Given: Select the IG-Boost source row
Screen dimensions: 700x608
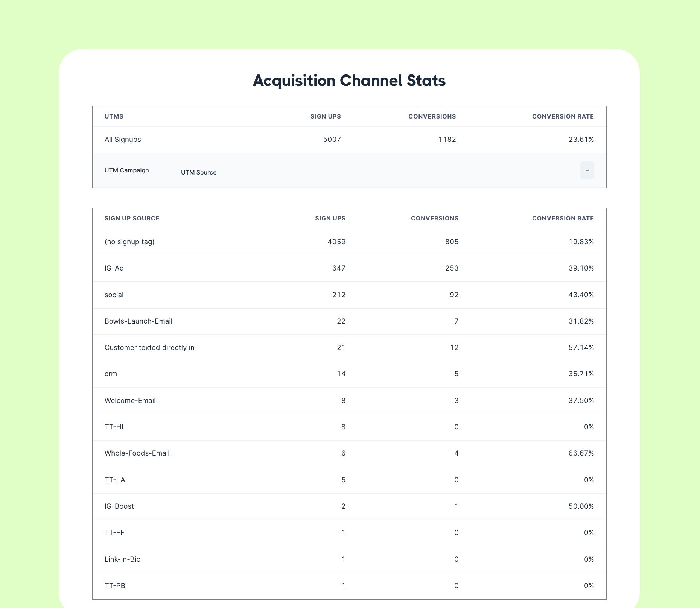Looking at the screenshot, I should [x=349, y=506].
